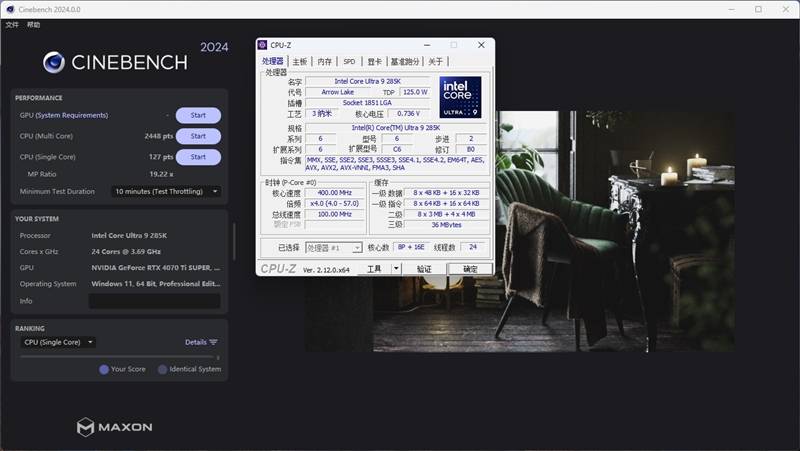The width and height of the screenshot is (800, 451).
Task: Click the Maxon logo at bottom
Action: 115,427
